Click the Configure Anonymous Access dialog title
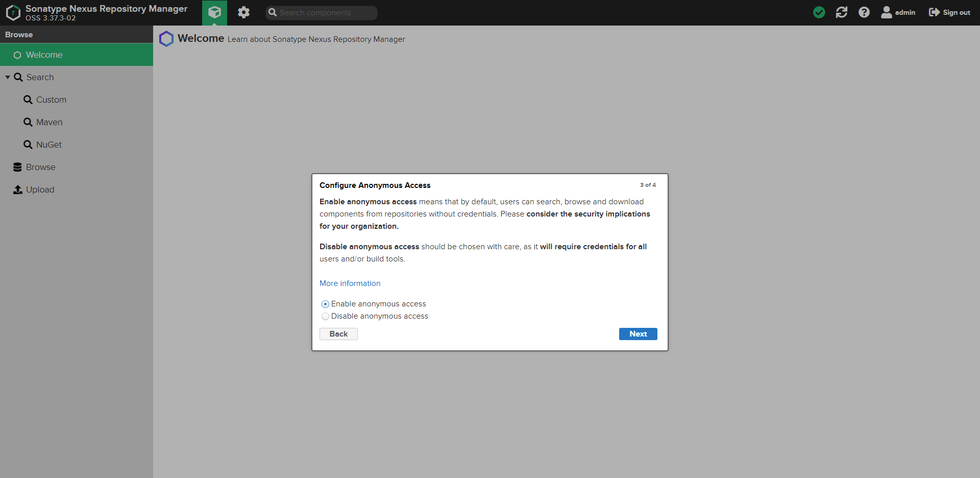The height and width of the screenshot is (478, 980). [375, 185]
